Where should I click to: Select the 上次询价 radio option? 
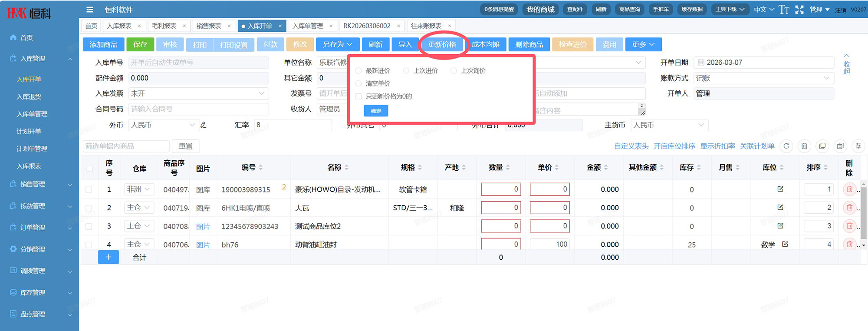click(454, 70)
